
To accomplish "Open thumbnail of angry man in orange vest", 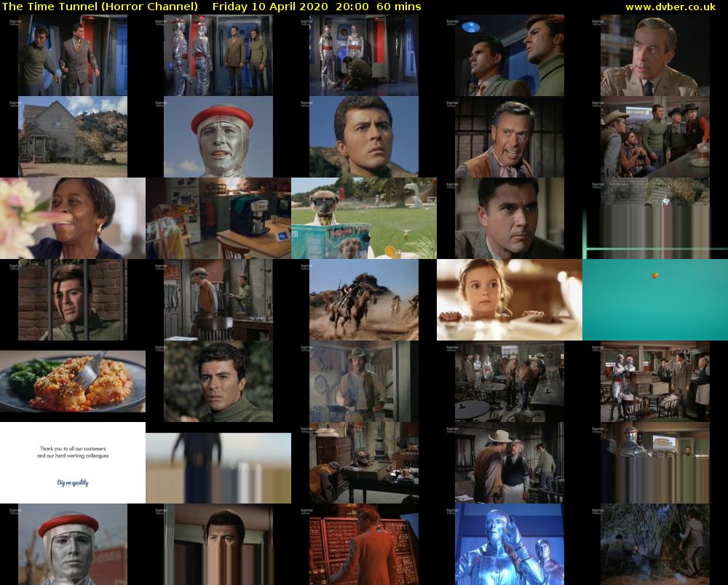I will tap(510, 137).
